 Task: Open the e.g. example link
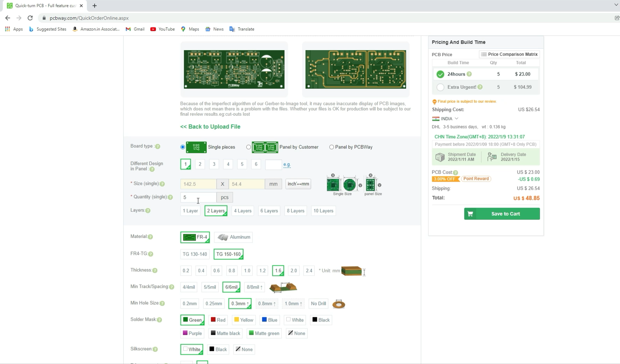coord(287,165)
